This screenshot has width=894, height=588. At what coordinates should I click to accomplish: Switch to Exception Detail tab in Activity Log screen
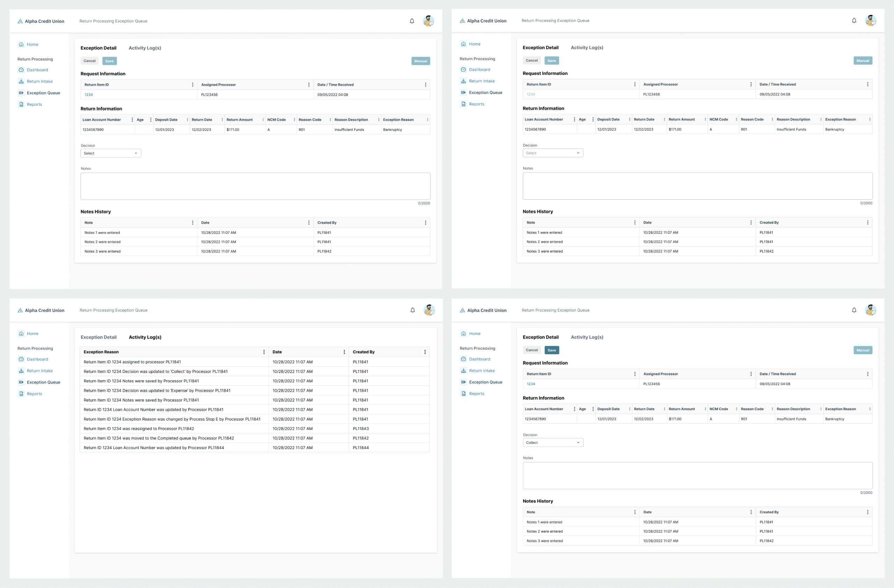98,337
